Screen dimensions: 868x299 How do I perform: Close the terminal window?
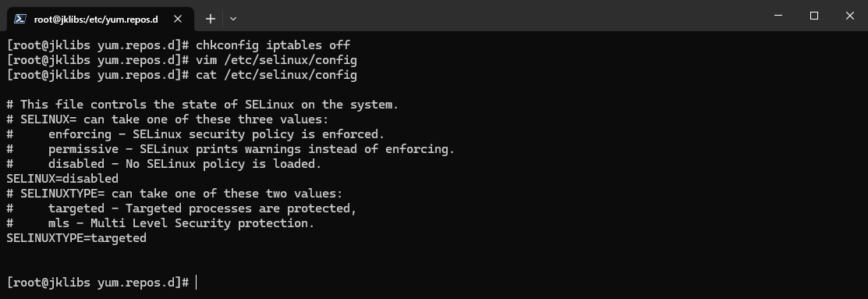[x=850, y=16]
